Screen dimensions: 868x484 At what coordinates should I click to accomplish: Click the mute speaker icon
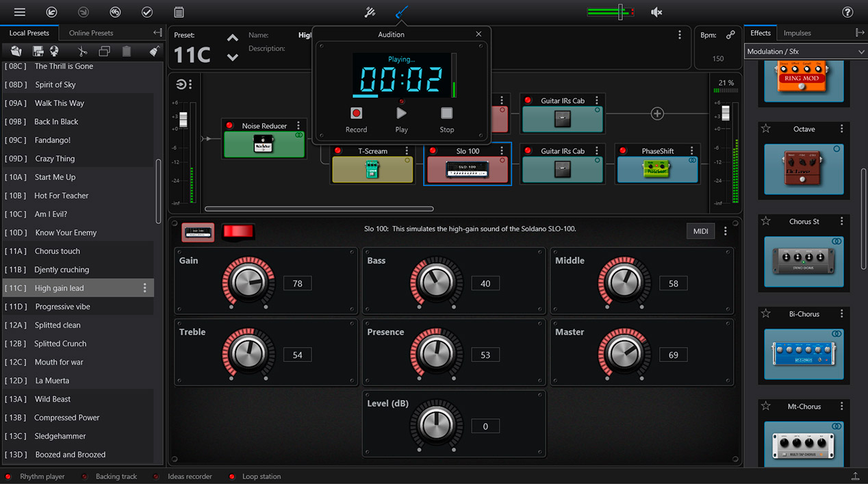[656, 12]
